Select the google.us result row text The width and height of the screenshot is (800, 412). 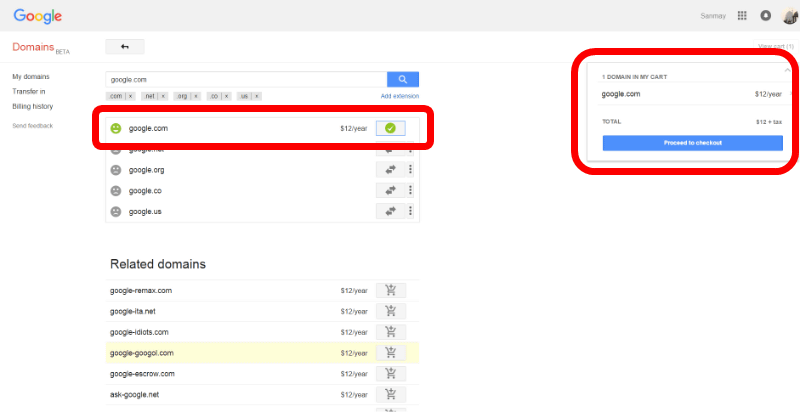145,211
